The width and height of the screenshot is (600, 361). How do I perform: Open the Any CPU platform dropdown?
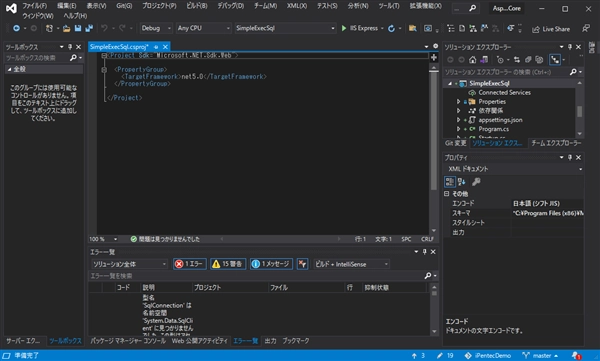click(204, 28)
